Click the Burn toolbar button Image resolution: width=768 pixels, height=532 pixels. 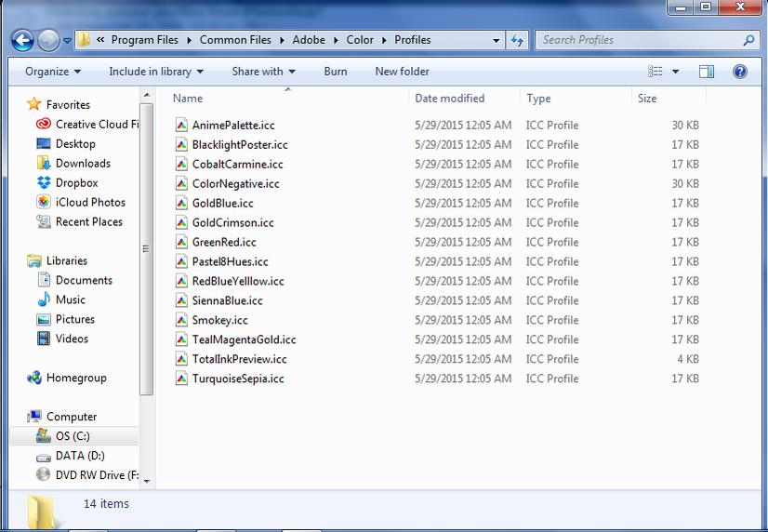336,72
